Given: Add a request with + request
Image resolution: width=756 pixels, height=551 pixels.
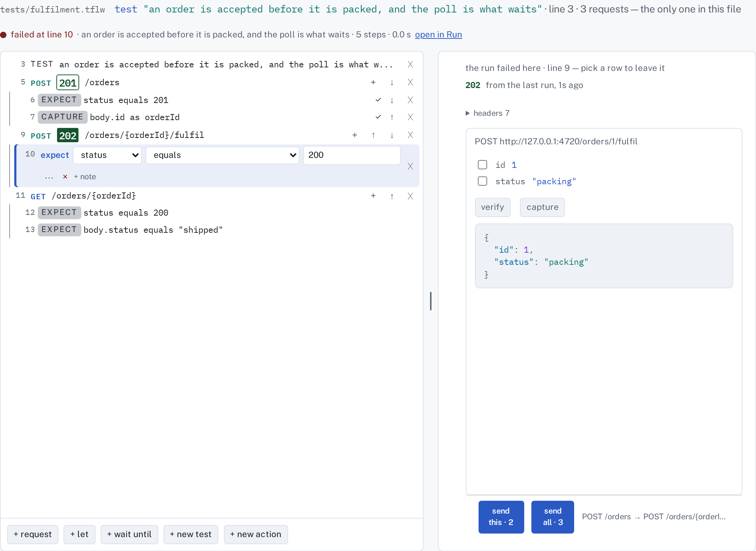Looking at the screenshot, I should point(33,534).
